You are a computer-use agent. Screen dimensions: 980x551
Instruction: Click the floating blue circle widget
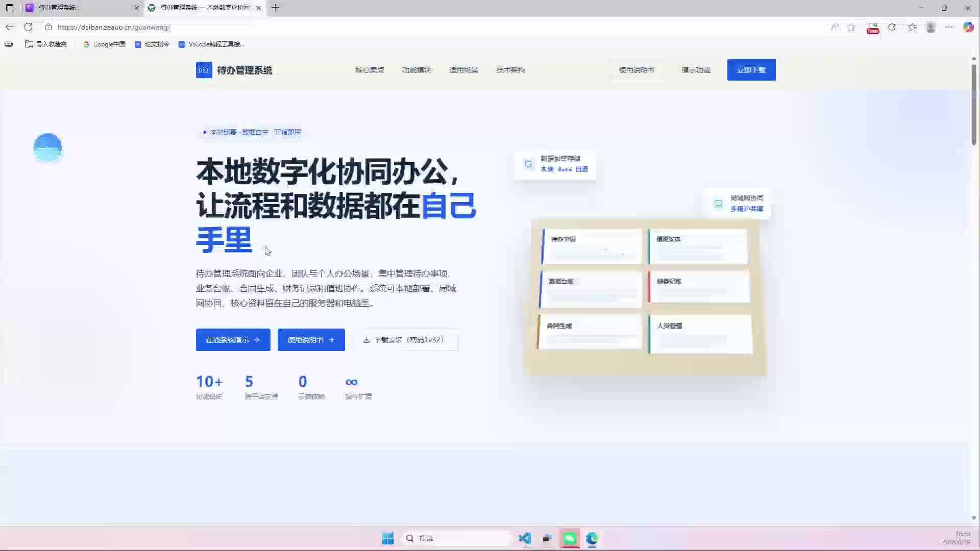click(47, 147)
